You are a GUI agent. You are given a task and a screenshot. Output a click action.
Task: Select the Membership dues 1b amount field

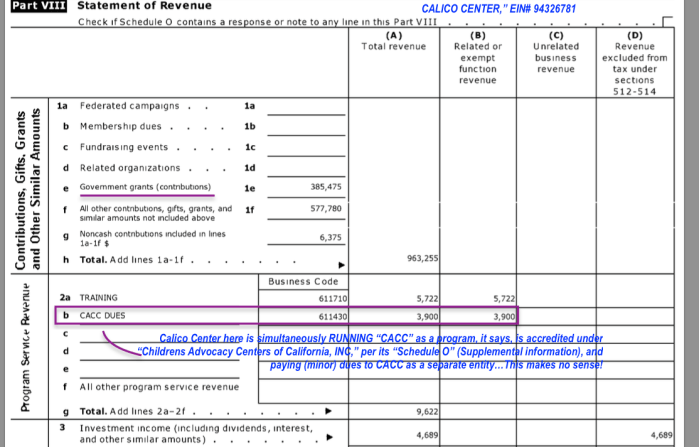point(312,127)
